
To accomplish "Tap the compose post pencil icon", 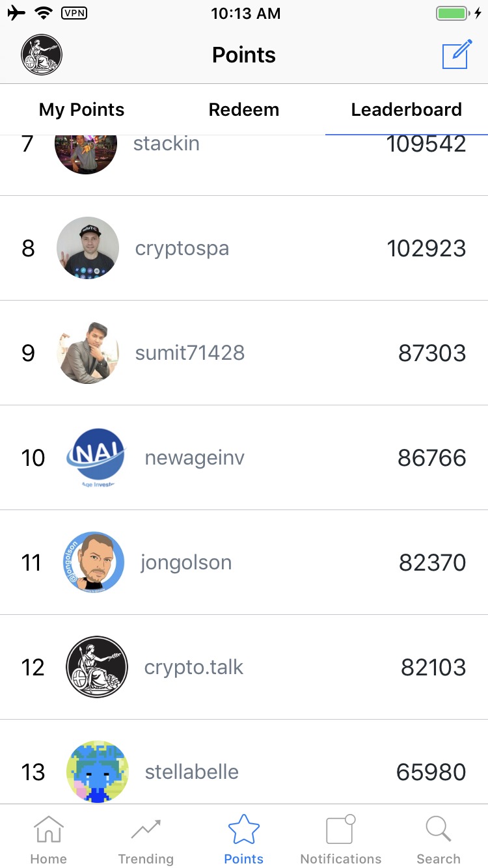I will 457,55.
